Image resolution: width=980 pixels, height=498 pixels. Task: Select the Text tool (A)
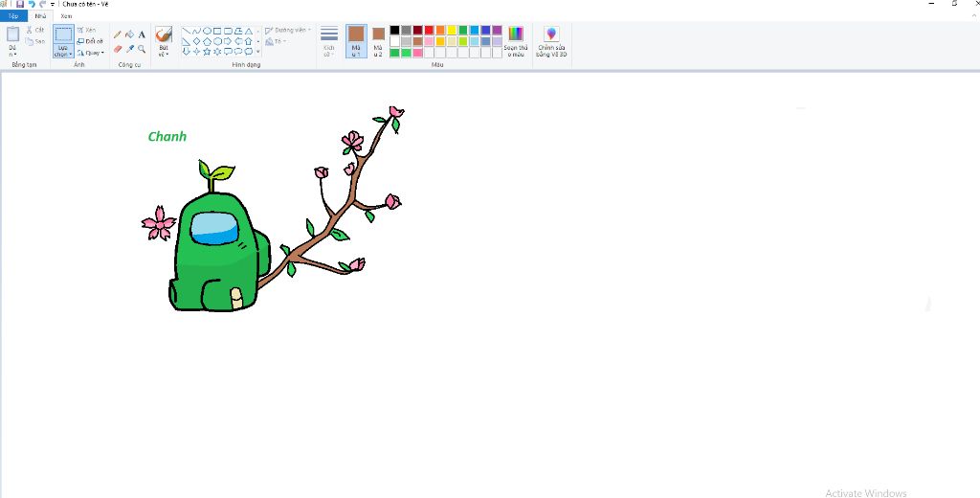click(x=142, y=34)
